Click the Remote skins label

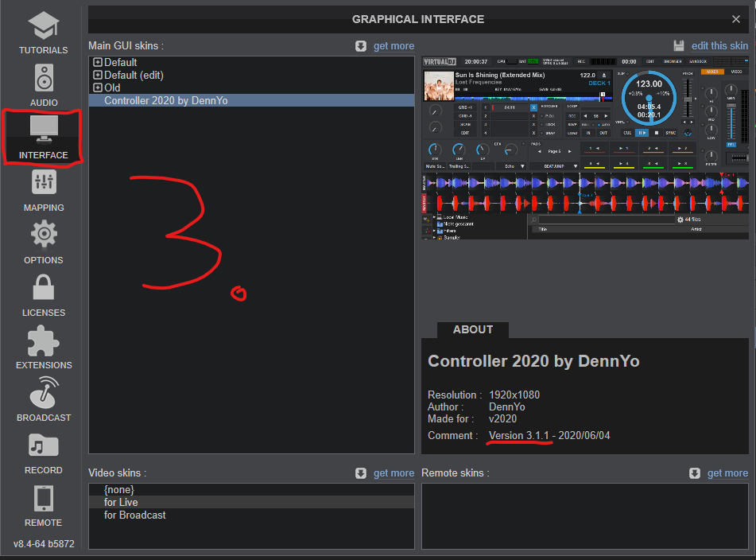pyautogui.click(x=456, y=473)
